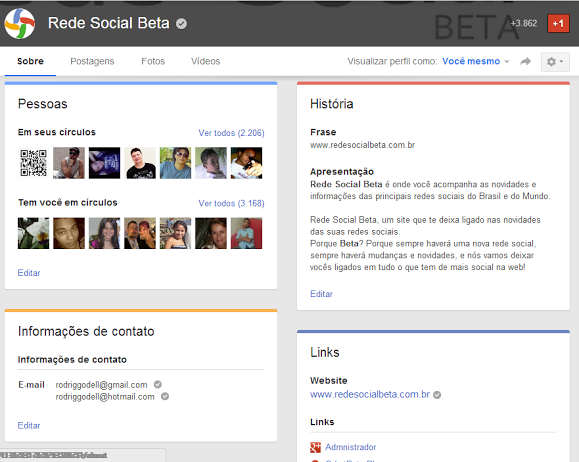The image size is (579, 462).
Task: Open the dark blue photo thumbnail
Action: point(104,163)
